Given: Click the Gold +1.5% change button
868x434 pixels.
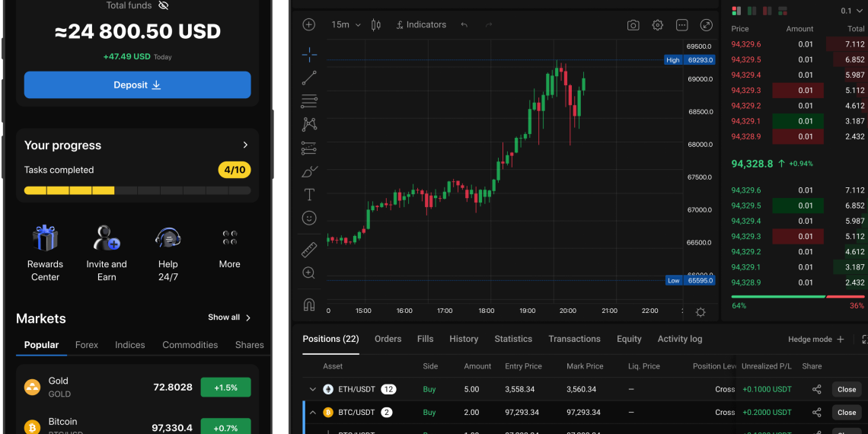Looking at the screenshot, I should [x=225, y=388].
